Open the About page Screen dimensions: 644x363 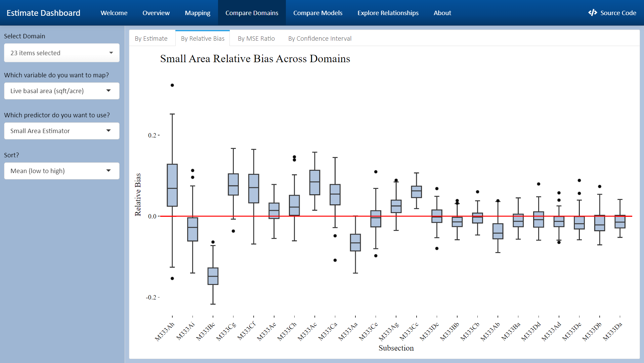[x=442, y=13]
